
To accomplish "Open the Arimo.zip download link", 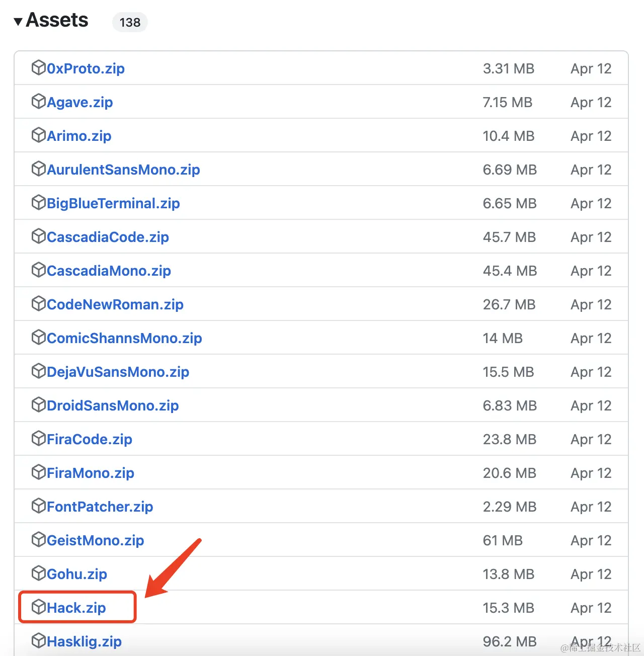I will pyautogui.click(x=79, y=136).
